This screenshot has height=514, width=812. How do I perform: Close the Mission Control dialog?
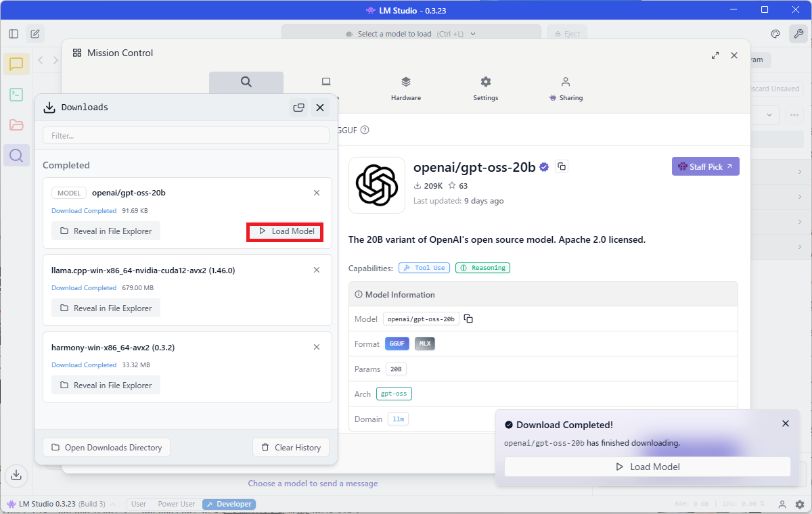(734, 55)
